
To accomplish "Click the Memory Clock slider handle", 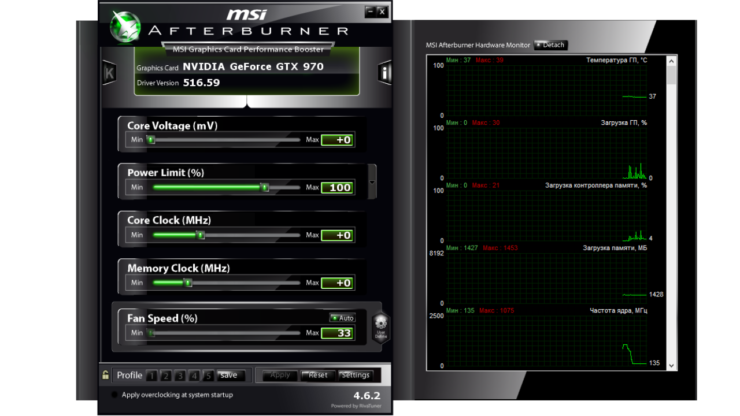I will click(x=188, y=283).
